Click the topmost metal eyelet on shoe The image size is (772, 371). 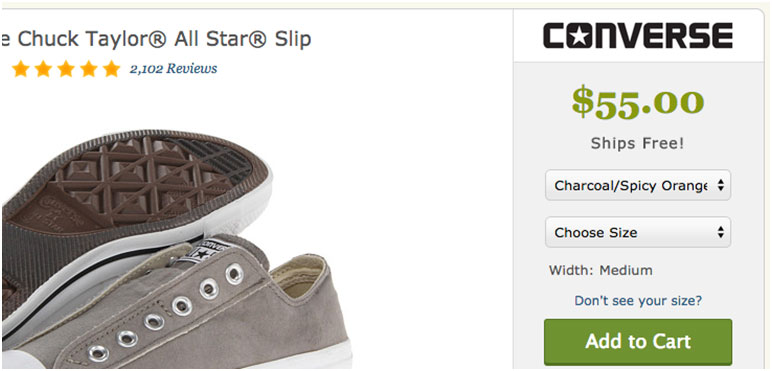pos(234,274)
